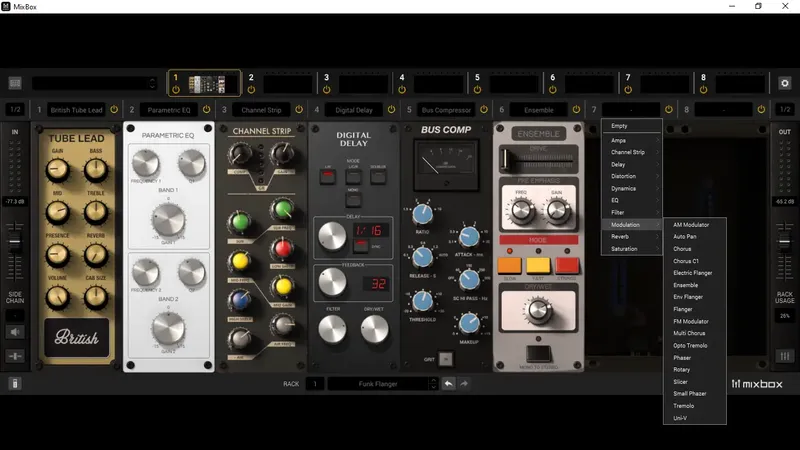The image size is (800, 450).
Task: Toggle power for rack slot 4
Action: [402, 89]
